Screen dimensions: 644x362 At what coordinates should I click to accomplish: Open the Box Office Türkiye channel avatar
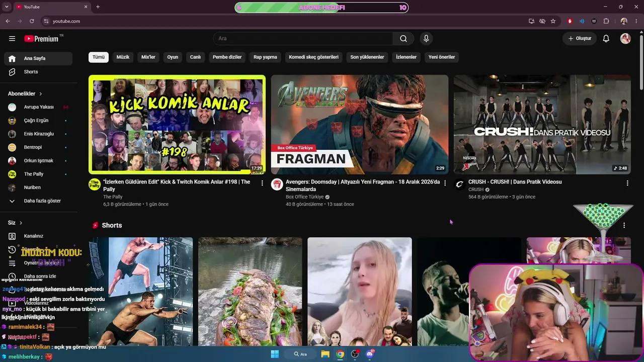coord(277,184)
